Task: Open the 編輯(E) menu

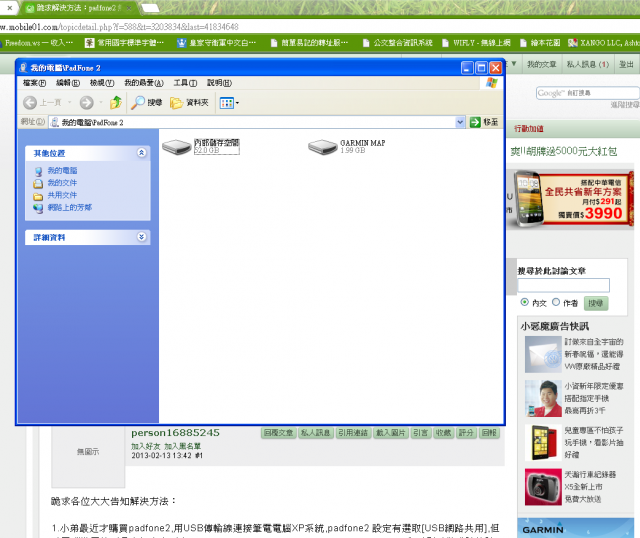Action: click(x=68, y=83)
